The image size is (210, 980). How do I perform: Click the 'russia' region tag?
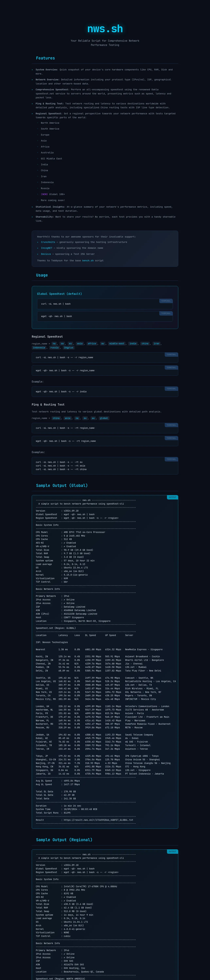(x=54, y=348)
